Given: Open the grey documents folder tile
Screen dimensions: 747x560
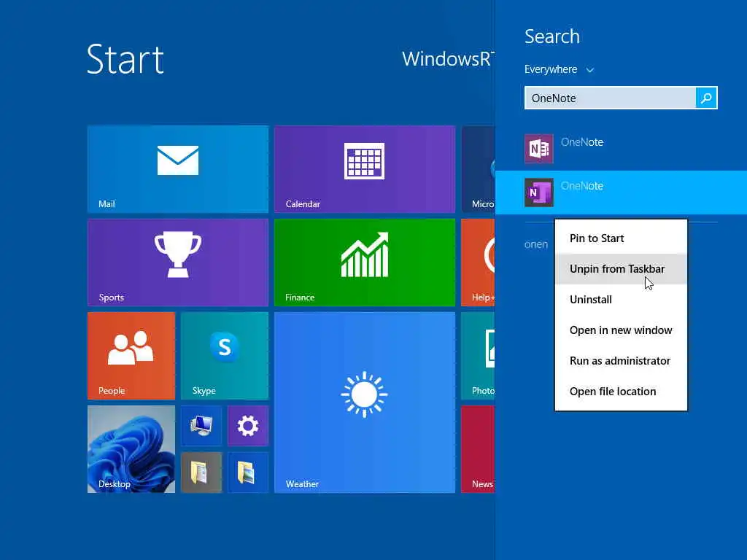Looking at the screenshot, I should [x=201, y=472].
